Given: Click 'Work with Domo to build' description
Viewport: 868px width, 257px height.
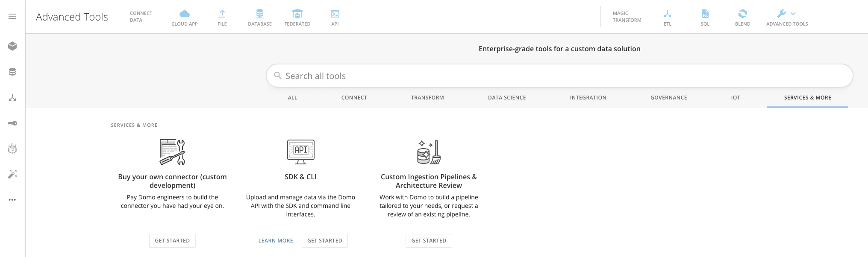Looking at the screenshot, I should tap(429, 206).
